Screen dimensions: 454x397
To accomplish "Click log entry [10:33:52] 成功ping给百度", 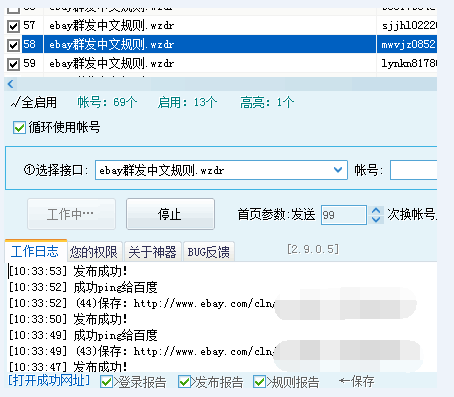I will (83, 287).
